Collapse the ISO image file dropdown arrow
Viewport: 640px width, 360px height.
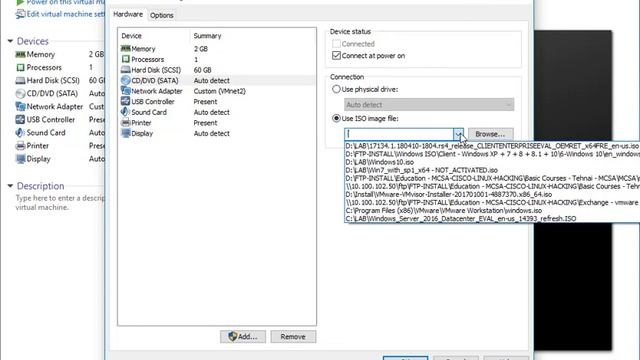coord(458,134)
